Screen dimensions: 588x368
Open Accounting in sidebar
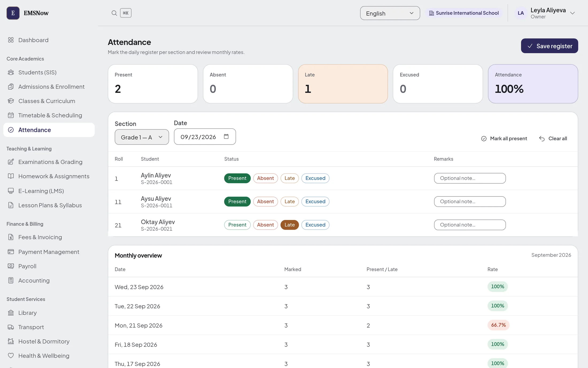pos(49,280)
